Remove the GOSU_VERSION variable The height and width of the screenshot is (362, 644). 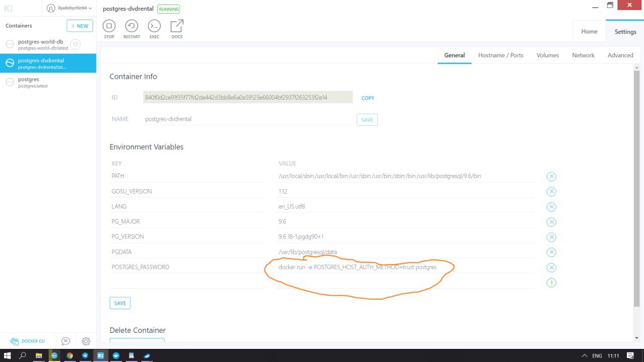coord(551,192)
